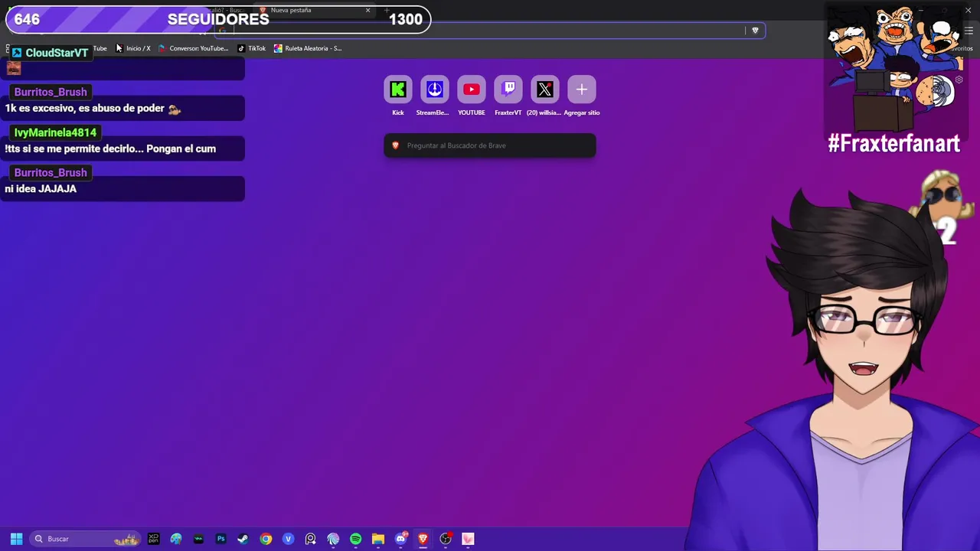Click the Agregar sitio plus tile
980x551 pixels.
[x=582, y=90]
